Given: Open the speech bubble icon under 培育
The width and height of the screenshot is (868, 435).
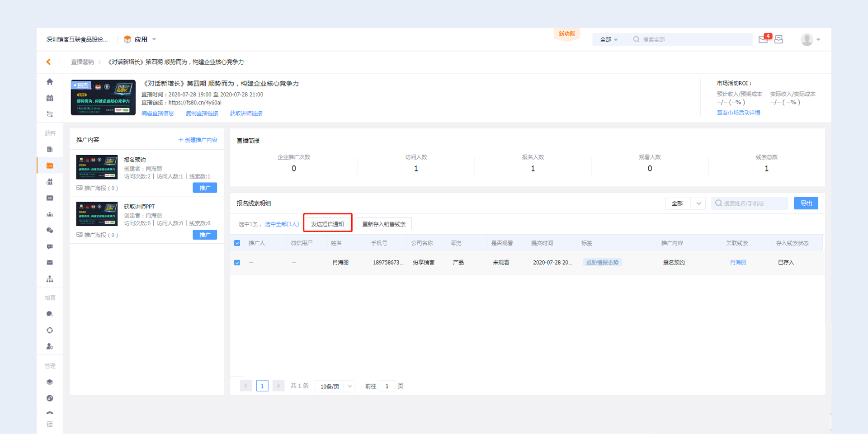Looking at the screenshot, I should pos(50,314).
